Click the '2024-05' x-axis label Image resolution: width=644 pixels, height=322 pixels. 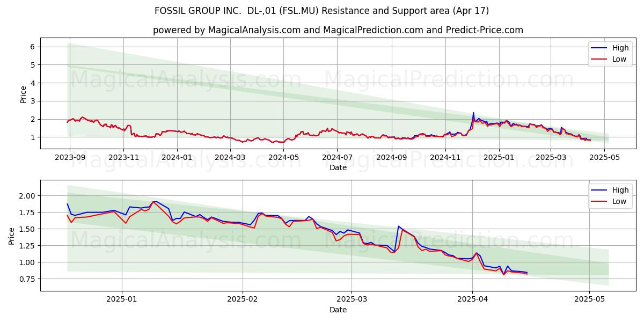[283, 157]
